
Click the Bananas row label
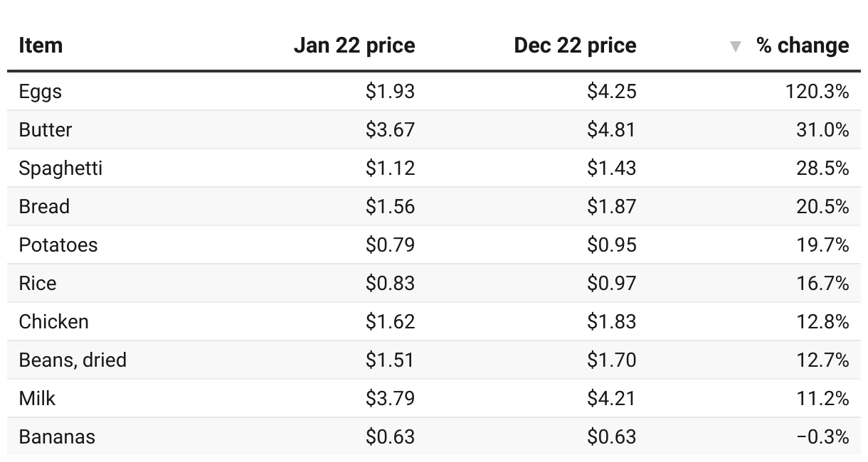pyautogui.click(x=57, y=437)
